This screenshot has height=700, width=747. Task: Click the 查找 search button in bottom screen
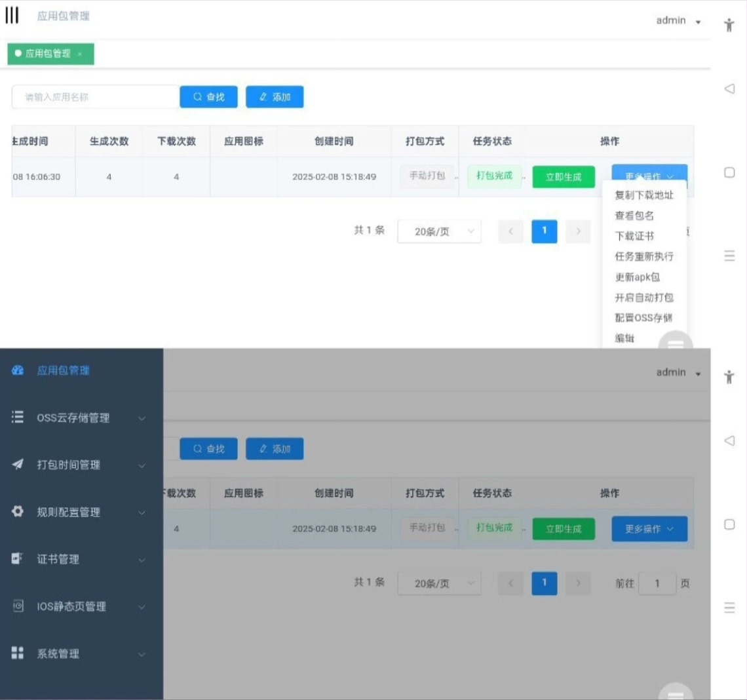pos(208,449)
